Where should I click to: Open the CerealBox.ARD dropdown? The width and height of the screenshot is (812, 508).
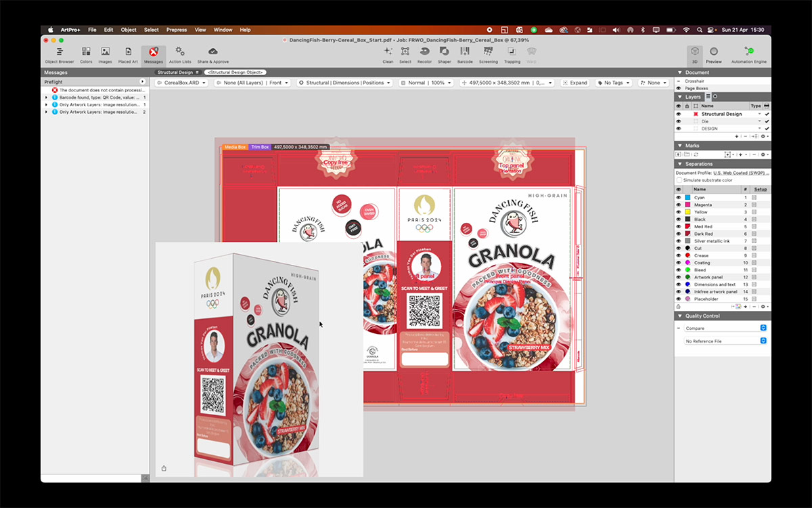pos(181,83)
